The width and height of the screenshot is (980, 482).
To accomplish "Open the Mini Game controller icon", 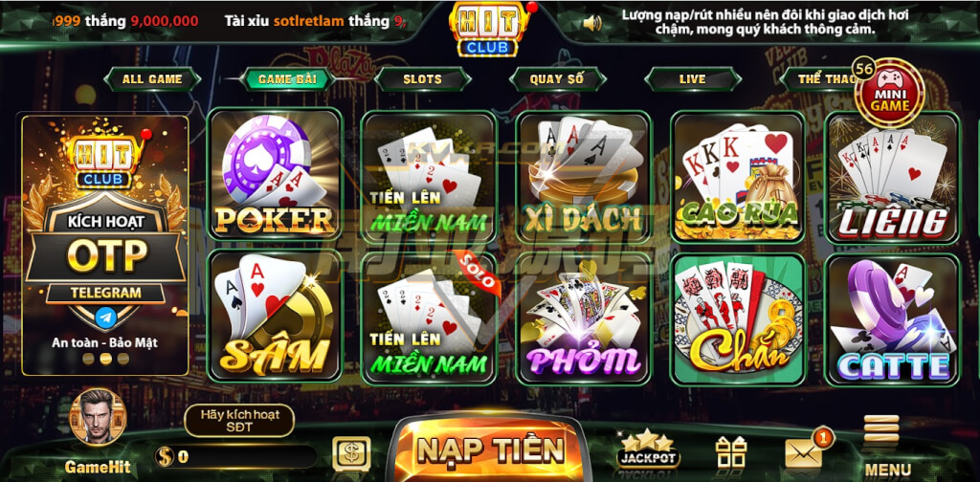I will (890, 93).
